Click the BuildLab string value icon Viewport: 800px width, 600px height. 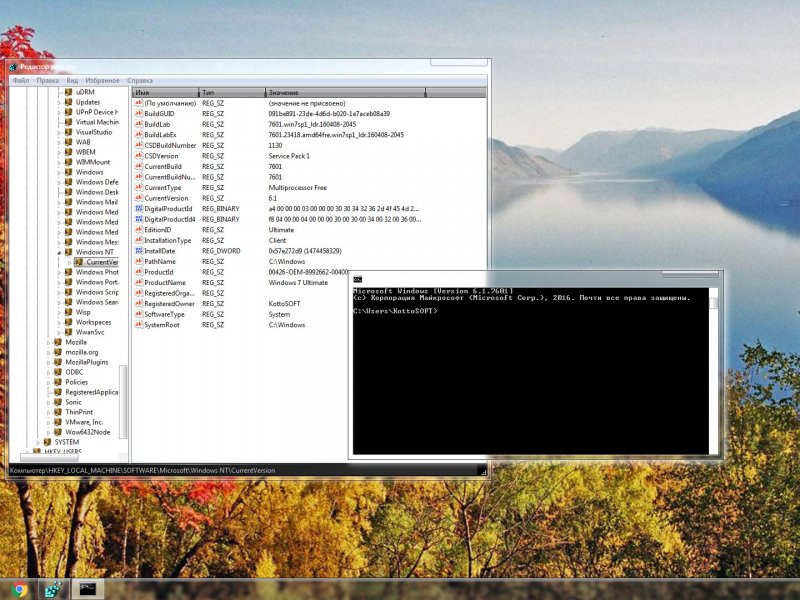(x=138, y=124)
